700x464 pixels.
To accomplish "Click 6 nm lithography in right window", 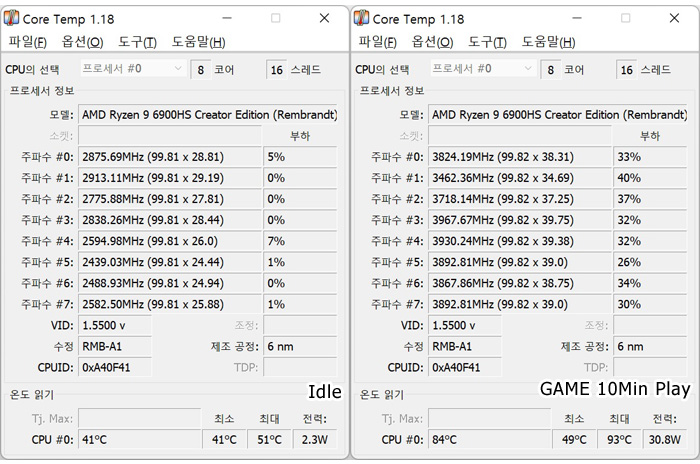I will (x=650, y=346).
